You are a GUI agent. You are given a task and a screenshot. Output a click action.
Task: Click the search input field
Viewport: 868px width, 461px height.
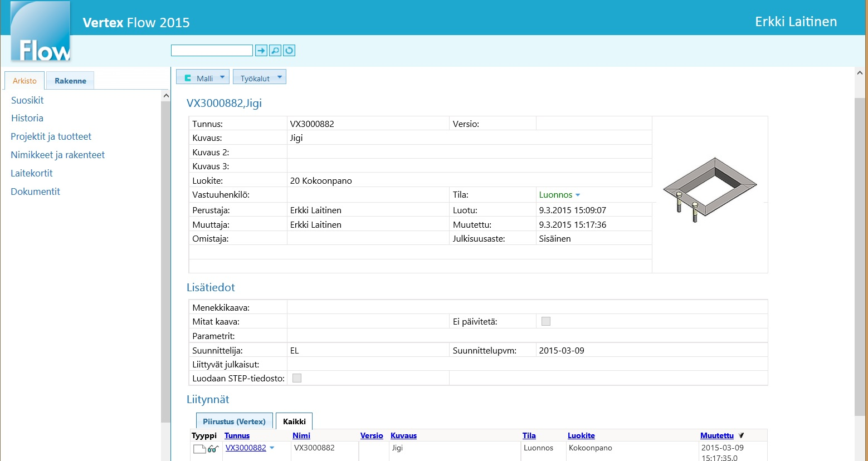(212, 51)
